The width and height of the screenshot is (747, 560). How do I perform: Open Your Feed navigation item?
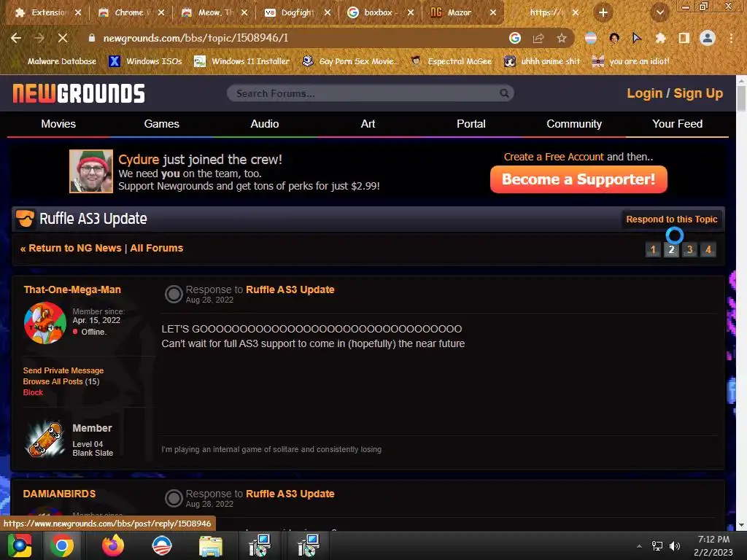(677, 124)
